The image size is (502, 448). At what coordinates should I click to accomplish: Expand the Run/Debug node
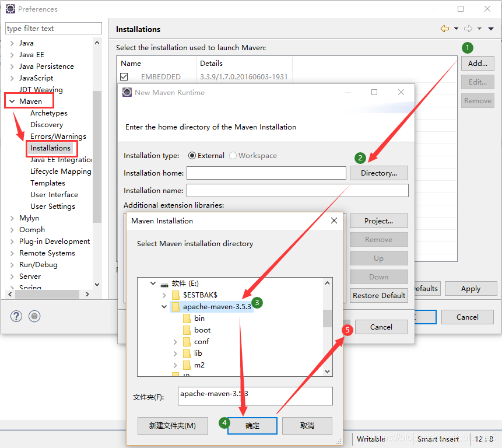(x=12, y=265)
